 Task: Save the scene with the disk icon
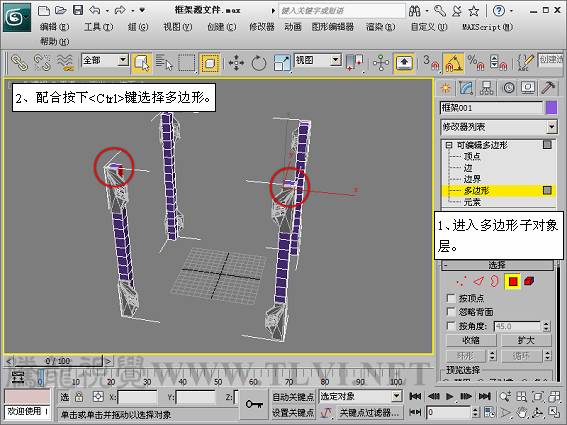(78, 10)
